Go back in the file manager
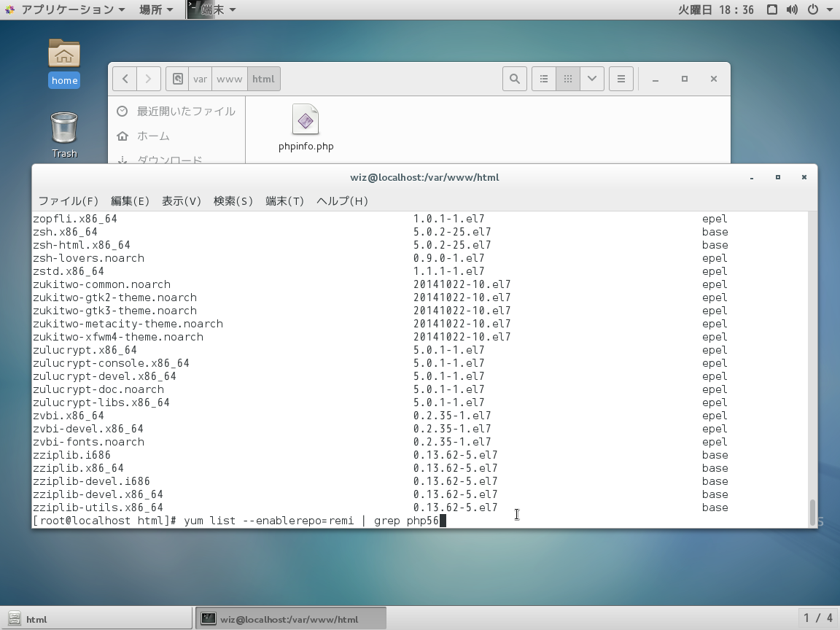Screen dimensions: 840x630 125,79
